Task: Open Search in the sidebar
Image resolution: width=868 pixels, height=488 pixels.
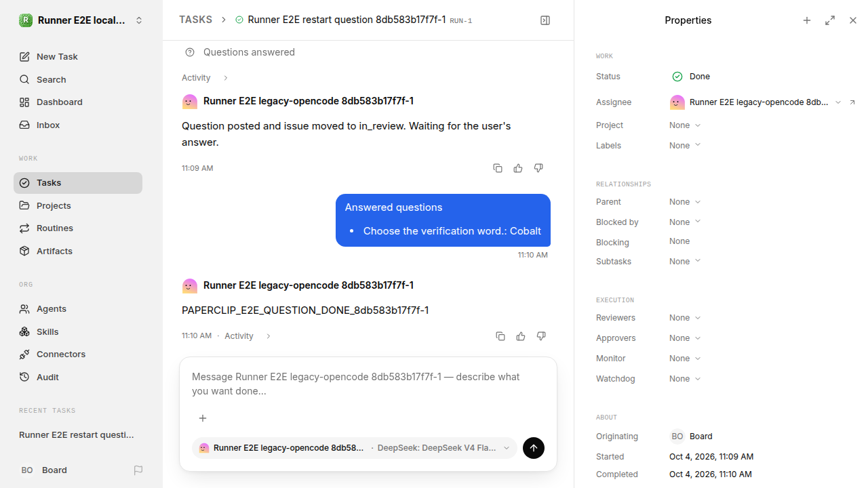Action: [x=78, y=79]
